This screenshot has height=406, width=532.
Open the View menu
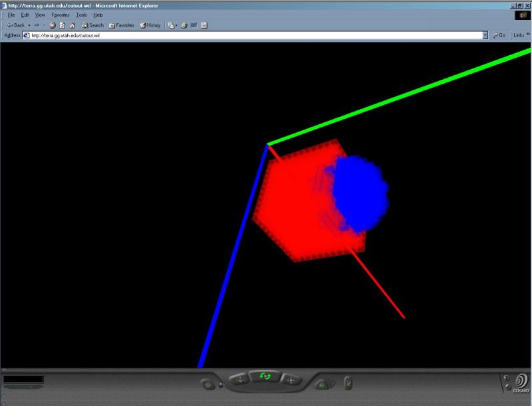click(39, 15)
